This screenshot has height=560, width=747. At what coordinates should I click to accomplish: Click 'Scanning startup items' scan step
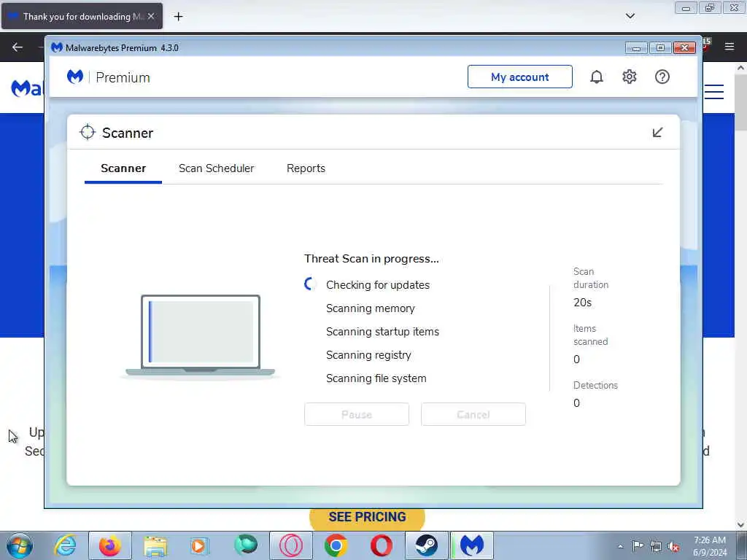382,332
